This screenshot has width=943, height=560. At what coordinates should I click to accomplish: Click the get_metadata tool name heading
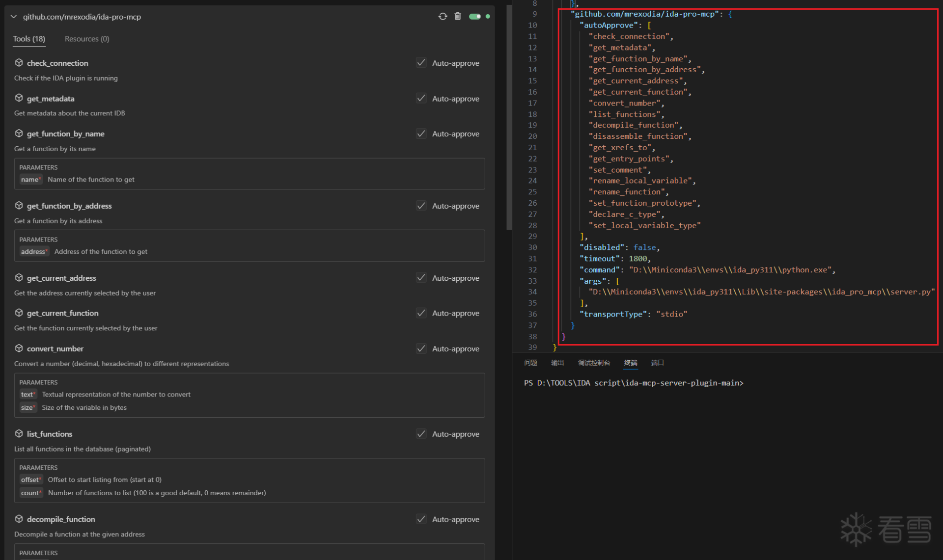click(x=51, y=99)
